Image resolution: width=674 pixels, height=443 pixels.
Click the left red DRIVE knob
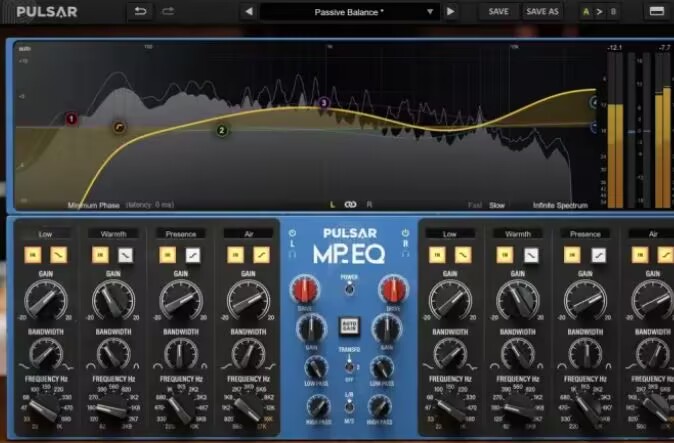click(x=305, y=289)
